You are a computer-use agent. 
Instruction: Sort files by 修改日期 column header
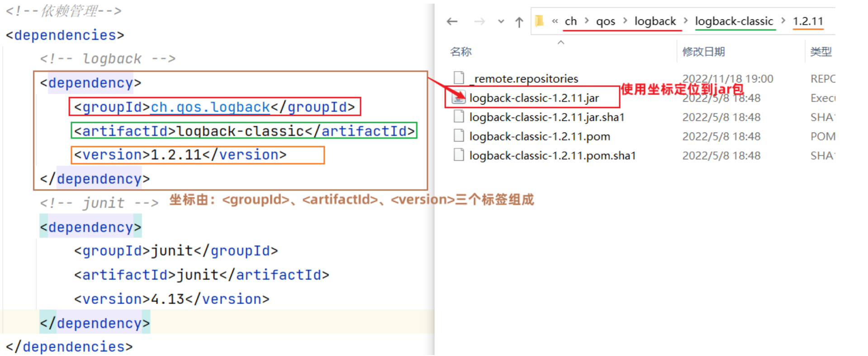tap(703, 52)
